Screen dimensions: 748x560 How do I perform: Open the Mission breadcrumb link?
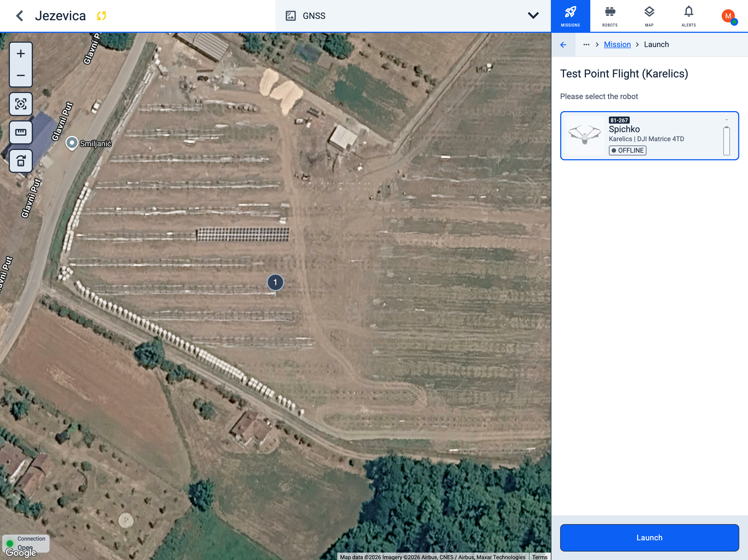617,45
